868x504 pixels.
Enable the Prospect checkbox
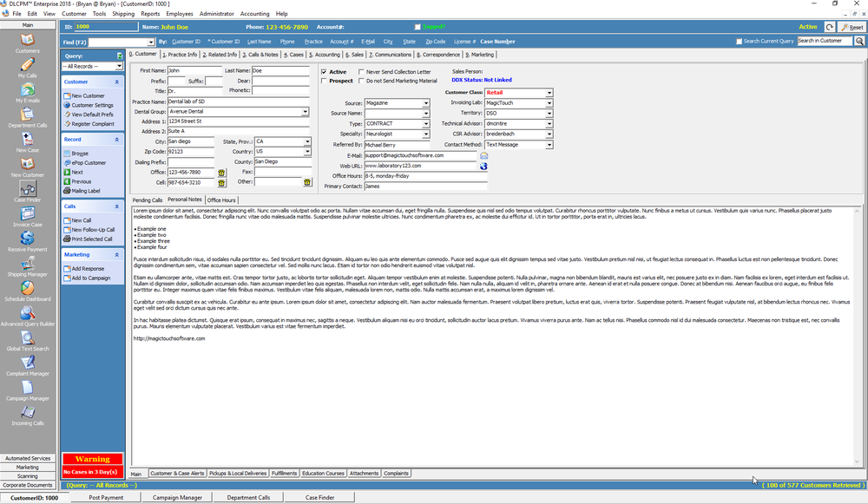coord(324,81)
